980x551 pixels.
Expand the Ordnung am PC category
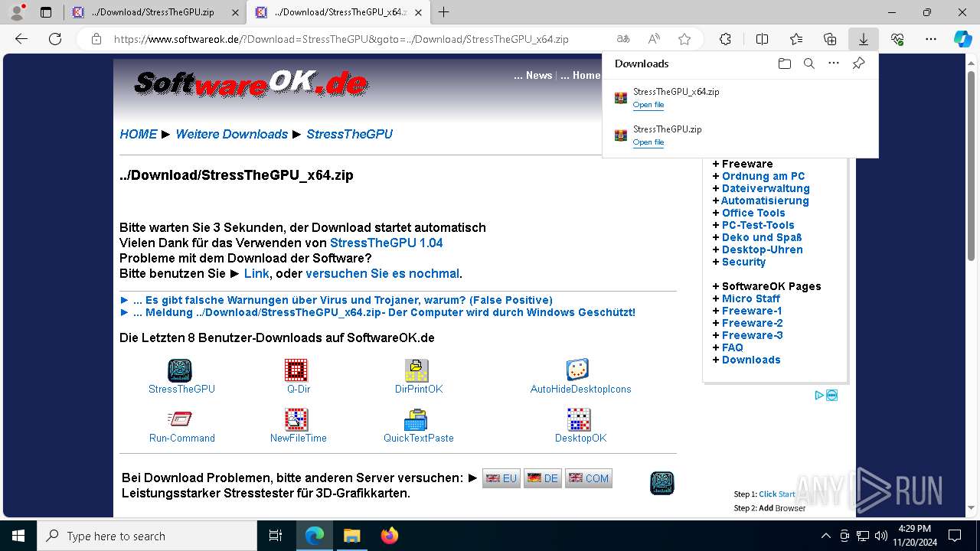[763, 176]
